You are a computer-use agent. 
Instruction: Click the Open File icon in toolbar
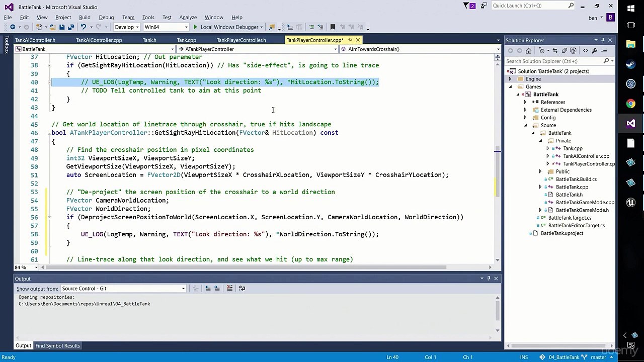point(53,27)
